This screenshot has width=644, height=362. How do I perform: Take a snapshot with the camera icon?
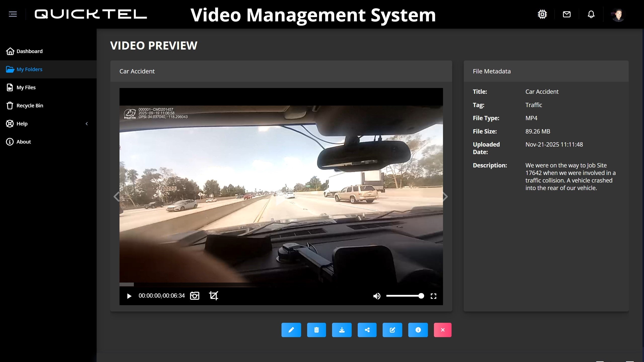194,296
